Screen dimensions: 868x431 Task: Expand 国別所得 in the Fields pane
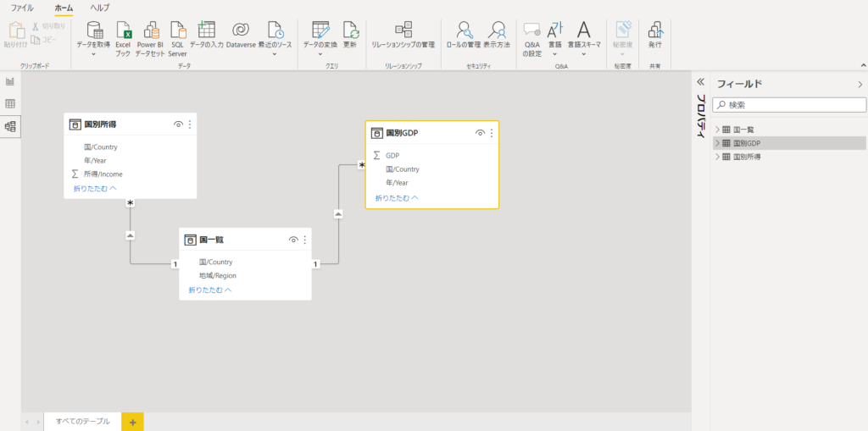(x=718, y=157)
